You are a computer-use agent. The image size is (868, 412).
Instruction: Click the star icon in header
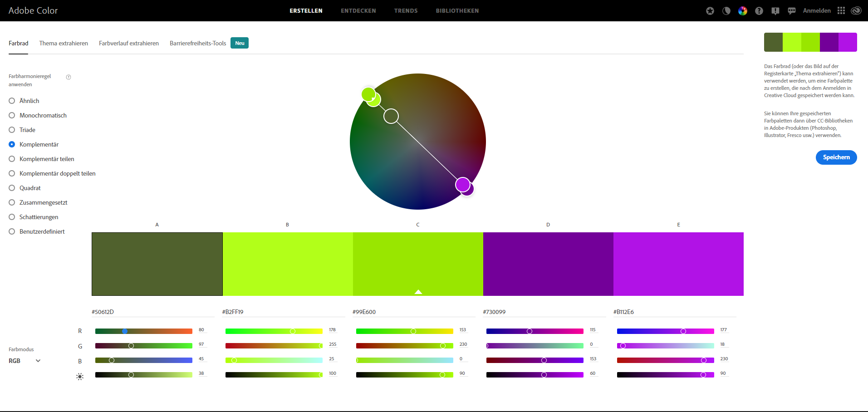point(710,11)
